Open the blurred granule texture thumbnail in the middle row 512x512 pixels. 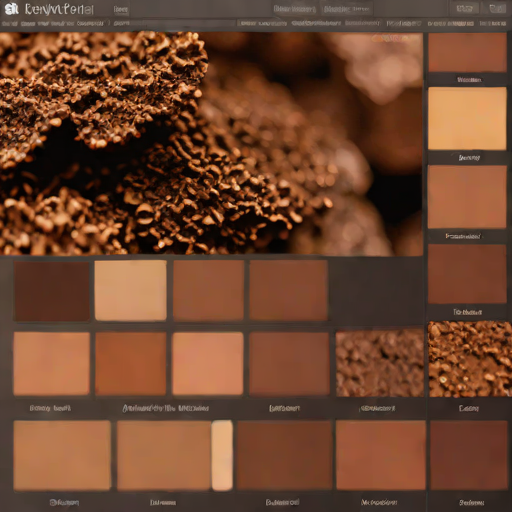379,363
